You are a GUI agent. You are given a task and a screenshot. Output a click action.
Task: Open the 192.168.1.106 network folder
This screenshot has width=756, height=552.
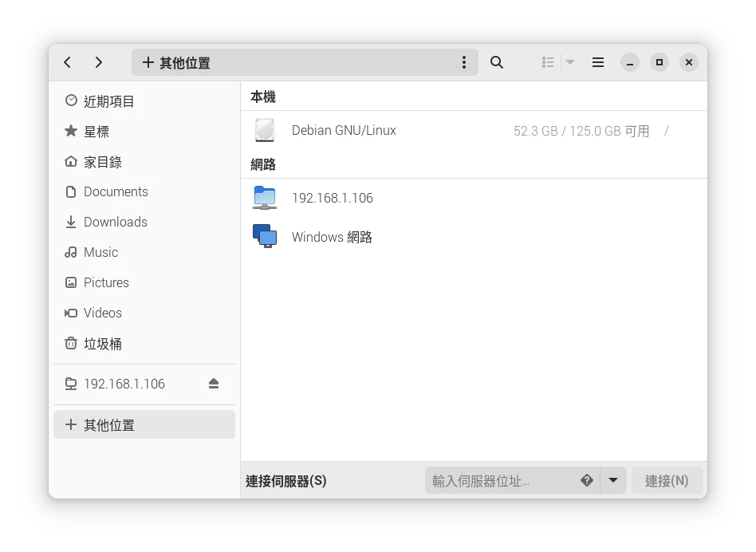[332, 198]
